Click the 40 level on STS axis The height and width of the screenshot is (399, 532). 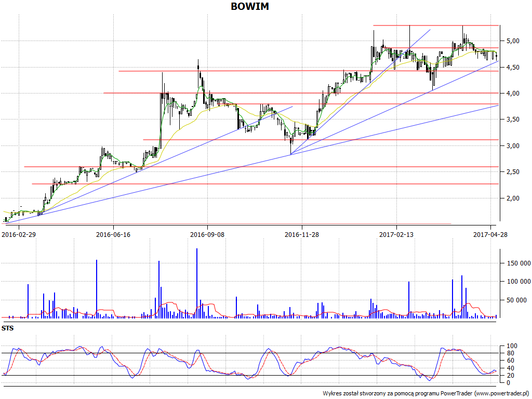(510, 368)
